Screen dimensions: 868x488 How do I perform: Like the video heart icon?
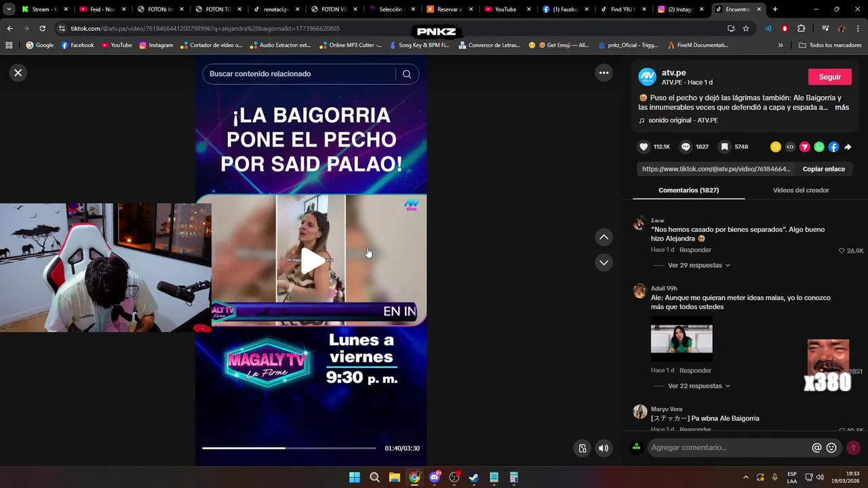point(644,146)
